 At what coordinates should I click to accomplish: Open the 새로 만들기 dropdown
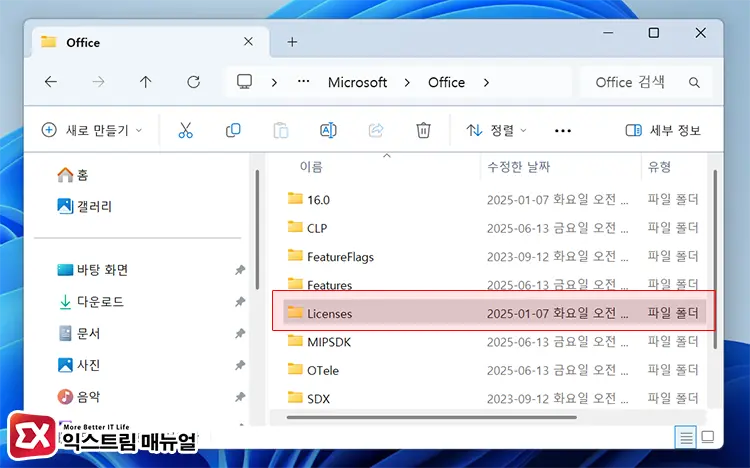pos(92,130)
